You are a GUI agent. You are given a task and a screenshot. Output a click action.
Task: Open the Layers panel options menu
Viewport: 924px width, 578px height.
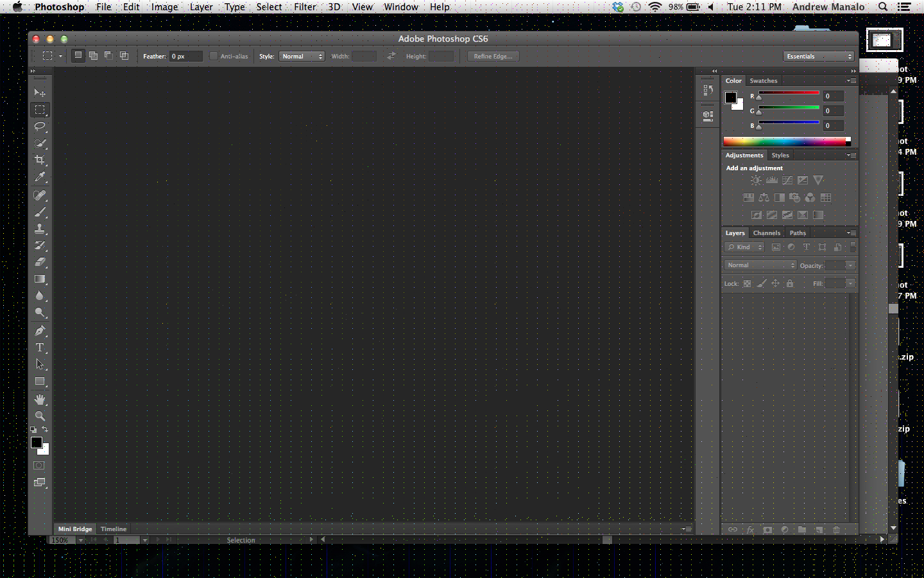point(851,233)
